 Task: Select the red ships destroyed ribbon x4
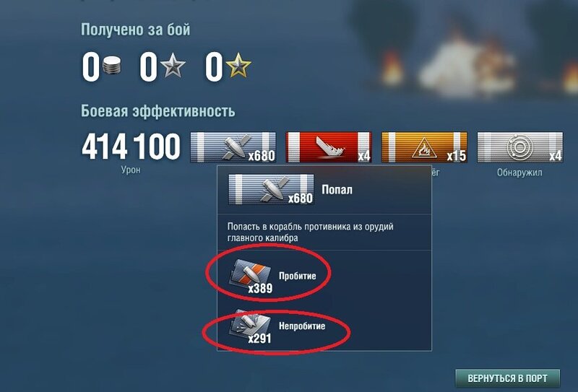click(329, 147)
